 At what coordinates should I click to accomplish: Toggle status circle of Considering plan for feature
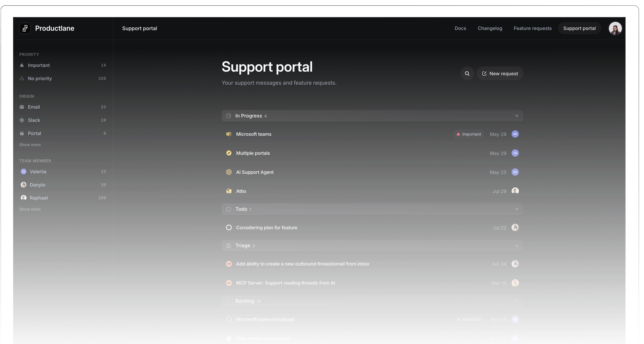[229, 228]
